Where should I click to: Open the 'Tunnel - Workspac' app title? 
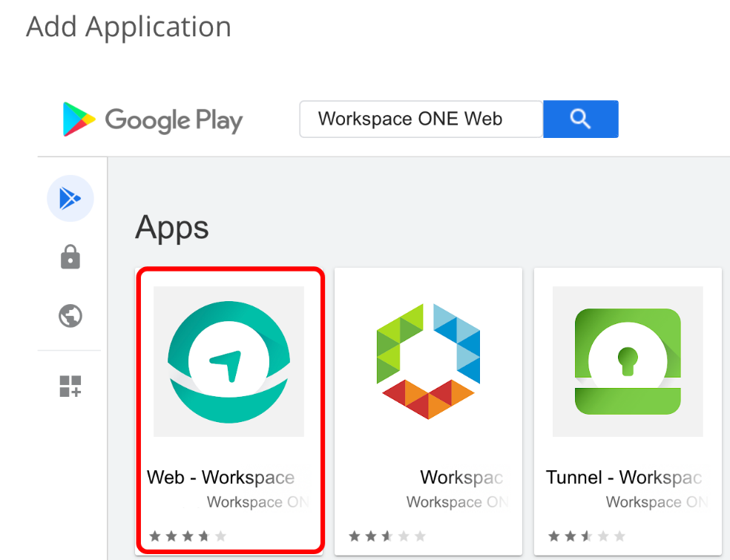pyautogui.click(x=624, y=478)
